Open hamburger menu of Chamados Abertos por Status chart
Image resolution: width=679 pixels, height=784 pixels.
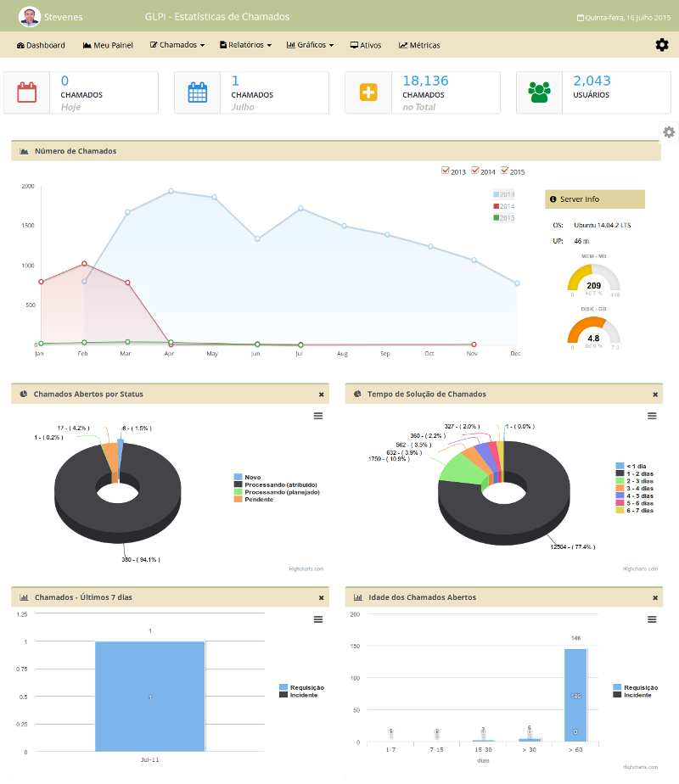click(x=318, y=416)
